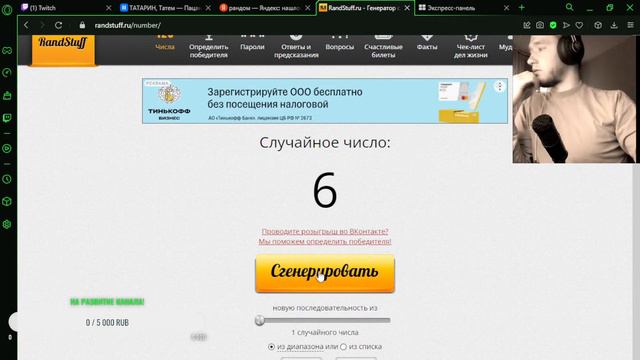Click the send flow arrow icon
The height and width of the screenshot is (360, 640).
point(566,25)
